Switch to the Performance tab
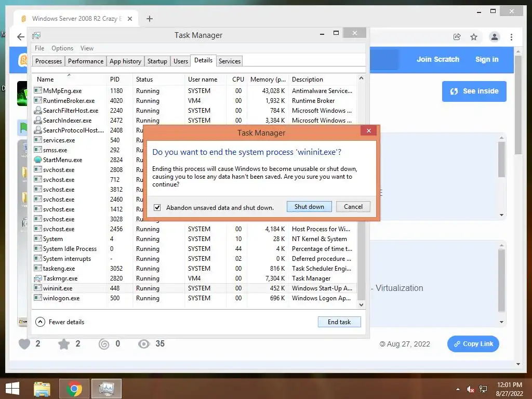Screen dimensions: 532x399 pyautogui.click(x=86, y=61)
